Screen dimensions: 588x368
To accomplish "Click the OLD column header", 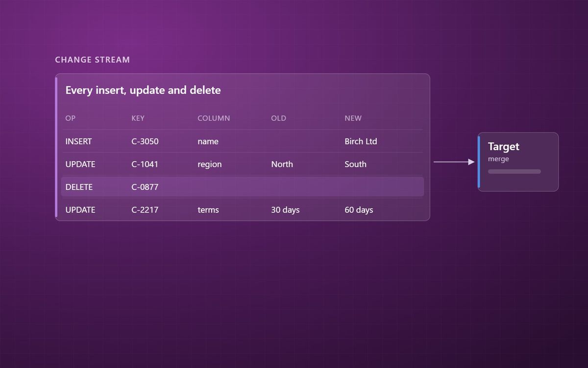I will coord(278,118).
